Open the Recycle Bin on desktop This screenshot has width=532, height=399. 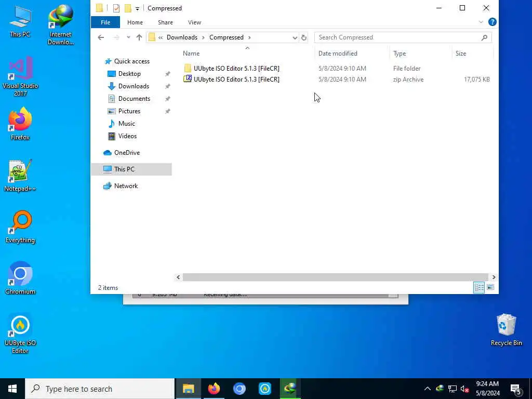506,330
